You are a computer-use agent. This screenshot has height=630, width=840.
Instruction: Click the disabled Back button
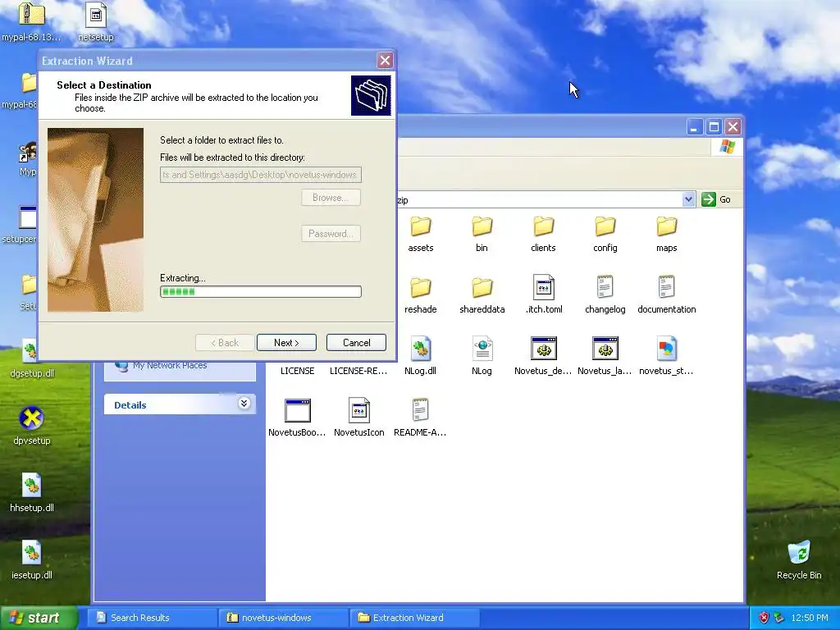coord(225,343)
